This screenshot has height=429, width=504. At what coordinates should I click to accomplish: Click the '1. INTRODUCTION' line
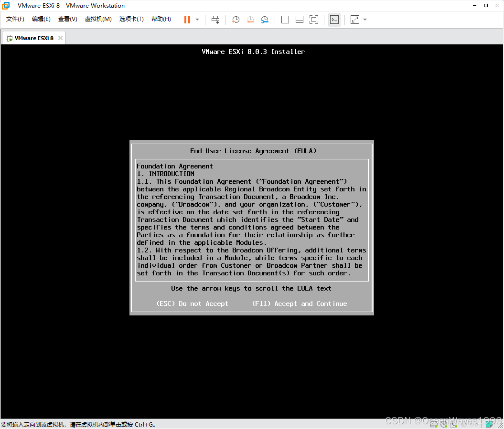[166, 174]
